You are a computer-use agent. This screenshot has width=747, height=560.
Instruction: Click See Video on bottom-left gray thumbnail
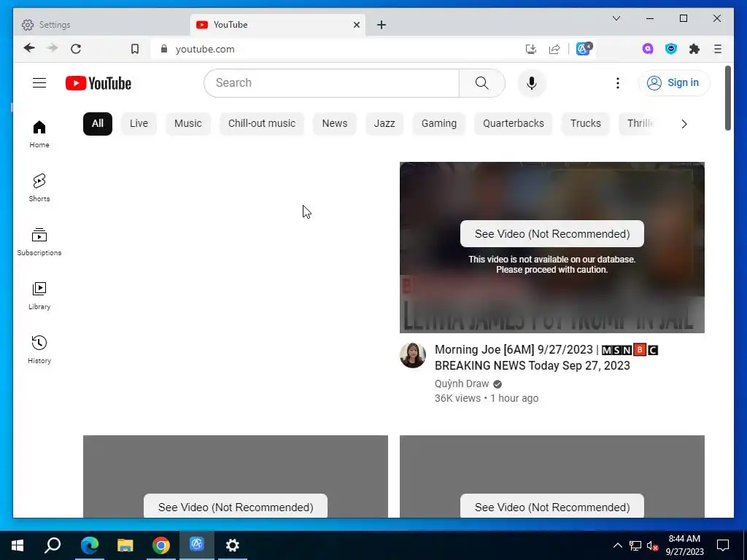point(236,506)
